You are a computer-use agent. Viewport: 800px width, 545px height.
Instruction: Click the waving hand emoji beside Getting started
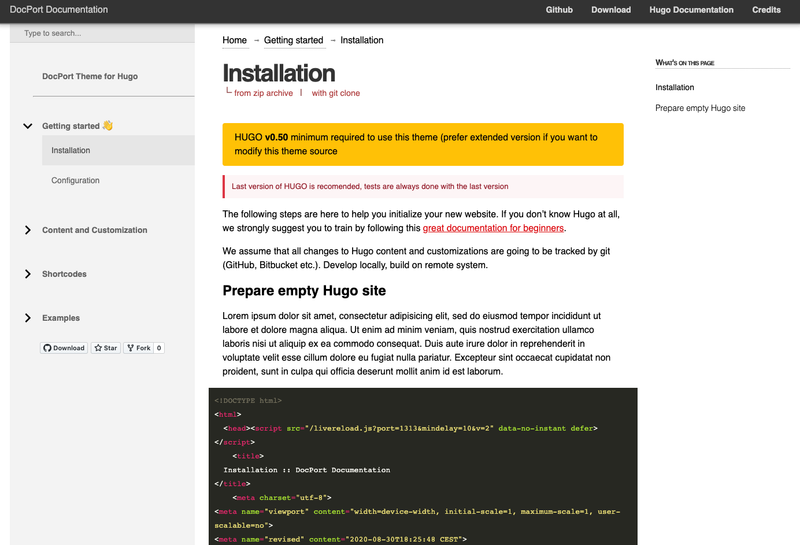107,126
